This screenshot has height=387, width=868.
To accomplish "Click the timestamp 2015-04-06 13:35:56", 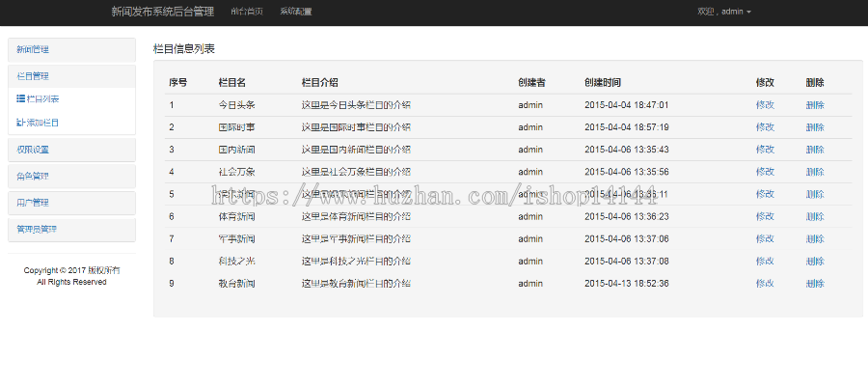I will pos(627,172).
